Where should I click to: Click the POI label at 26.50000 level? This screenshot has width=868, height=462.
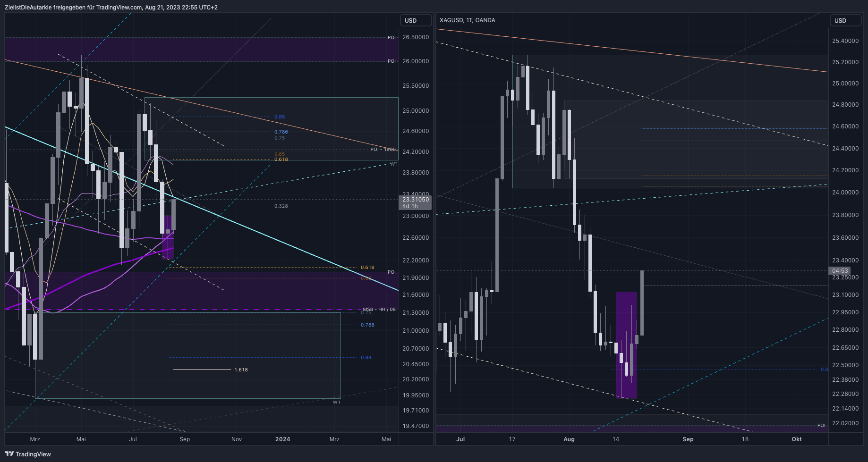point(391,38)
